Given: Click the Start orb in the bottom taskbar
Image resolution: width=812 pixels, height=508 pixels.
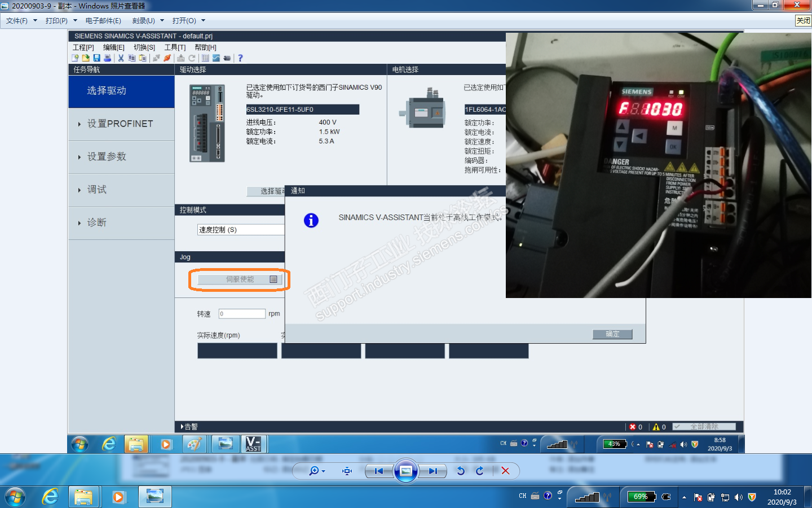Looking at the screenshot, I should pyautogui.click(x=15, y=497).
